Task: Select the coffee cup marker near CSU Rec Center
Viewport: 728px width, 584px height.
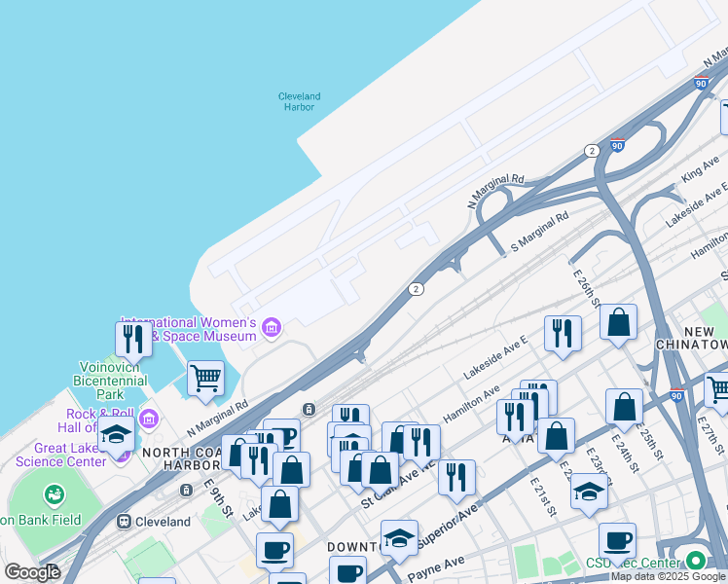Action: pyautogui.click(x=617, y=542)
